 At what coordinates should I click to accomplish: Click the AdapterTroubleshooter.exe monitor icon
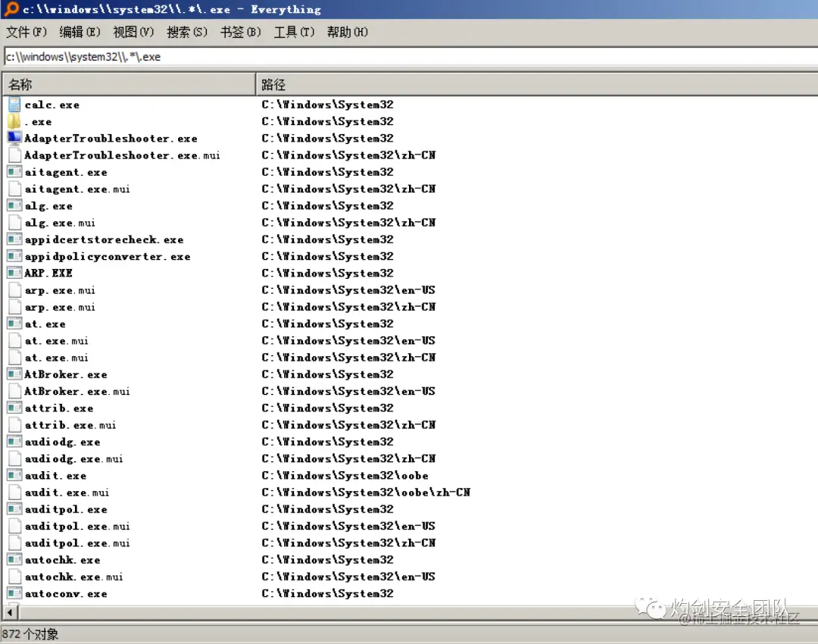click(14, 139)
